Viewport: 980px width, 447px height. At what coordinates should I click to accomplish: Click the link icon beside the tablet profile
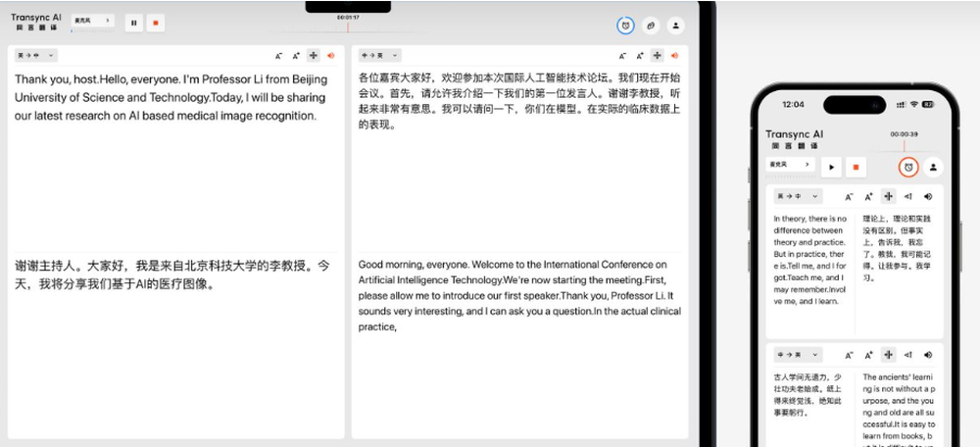tap(651, 25)
